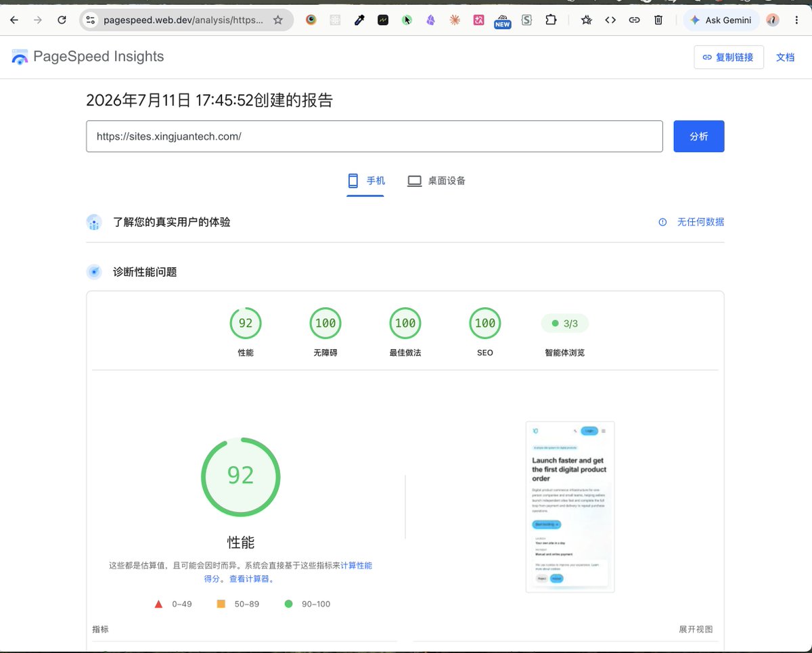Open the green cursor arrow extension
Image resolution: width=812 pixels, height=653 pixels.
[x=407, y=20]
